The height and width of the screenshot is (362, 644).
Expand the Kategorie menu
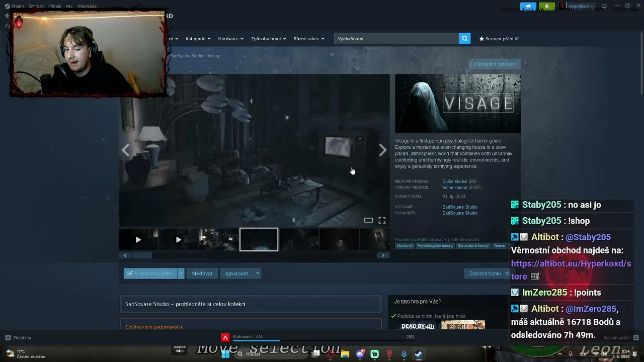tap(198, 39)
